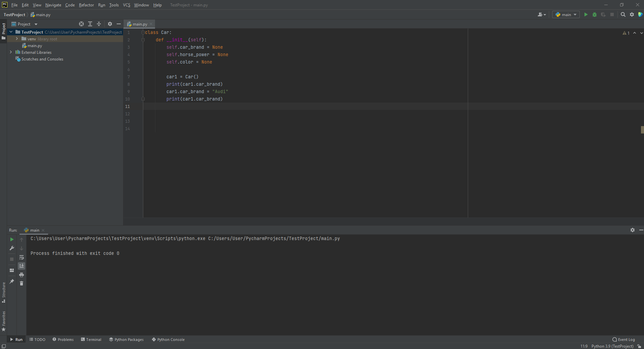Screen dimensions: 644x349
Task: Go to next highlighted error arrow
Action: pos(641,33)
